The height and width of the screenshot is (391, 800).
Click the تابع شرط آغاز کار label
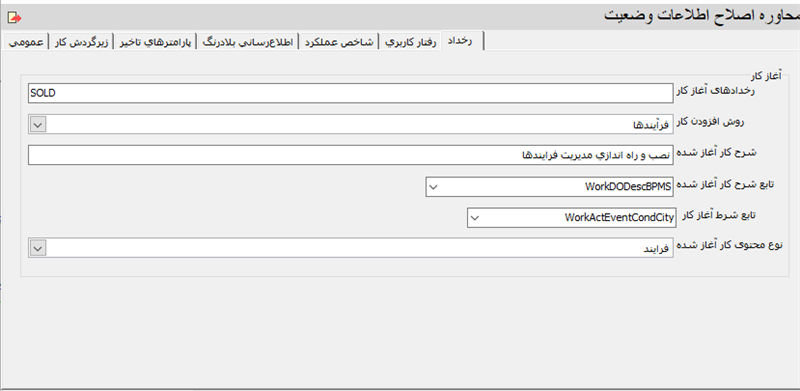[x=719, y=215]
